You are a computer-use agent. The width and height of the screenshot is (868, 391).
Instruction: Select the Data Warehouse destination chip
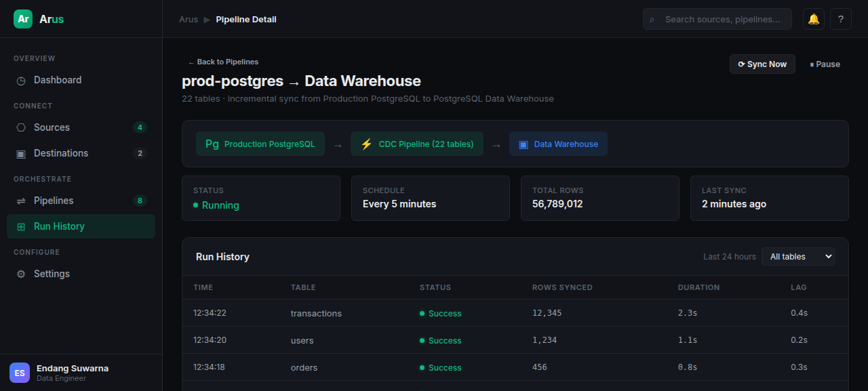tap(558, 144)
